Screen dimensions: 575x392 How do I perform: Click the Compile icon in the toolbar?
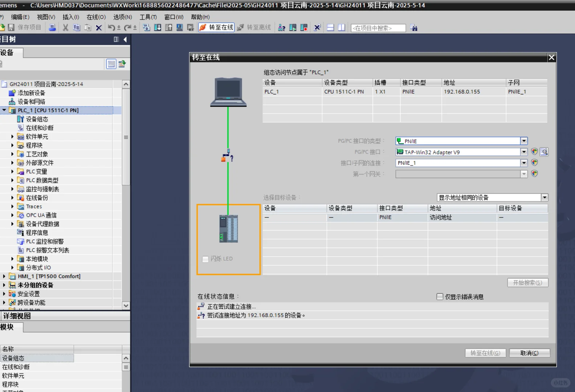(x=147, y=28)
